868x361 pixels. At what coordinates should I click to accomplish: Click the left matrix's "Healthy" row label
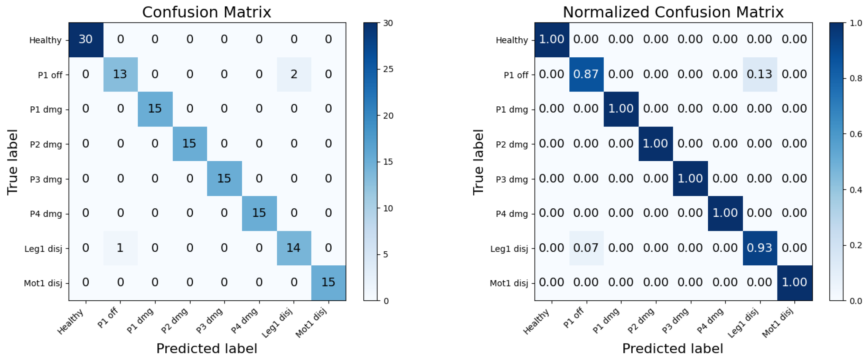pos(45,40)
